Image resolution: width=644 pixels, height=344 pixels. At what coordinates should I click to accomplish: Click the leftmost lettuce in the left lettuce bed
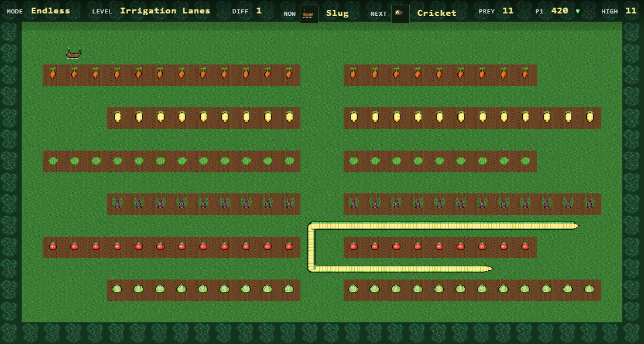click(53, 161)
